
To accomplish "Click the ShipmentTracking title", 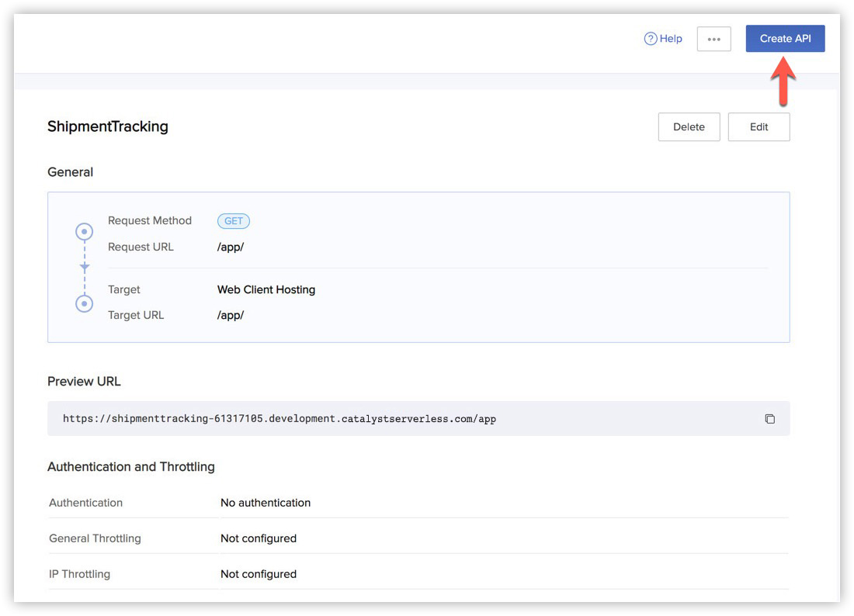I will click(108, 126).
